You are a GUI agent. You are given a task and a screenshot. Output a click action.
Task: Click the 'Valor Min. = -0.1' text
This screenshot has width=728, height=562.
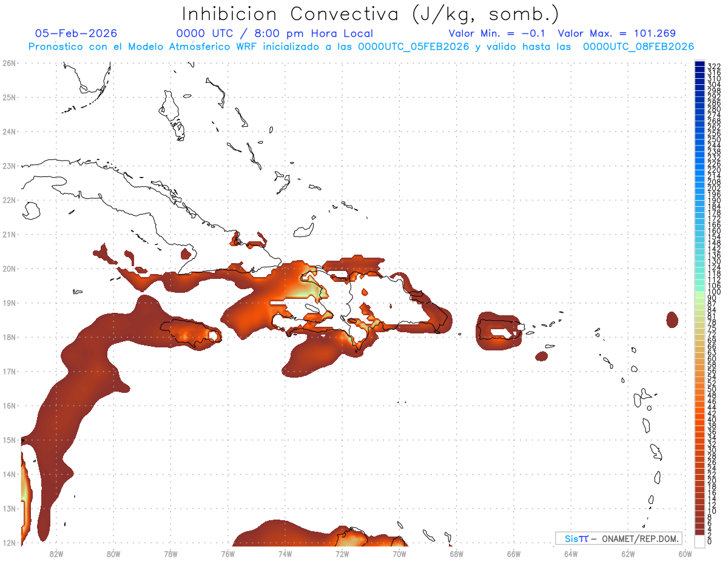pos(497,33)
